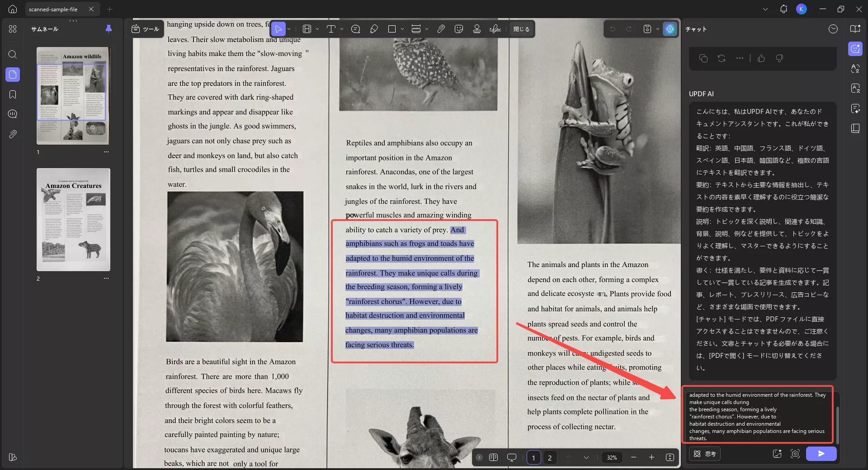This screenshot has height=470, width=868.
Task: Select the highlight text markup tool
Action: (x=307, y=29)
